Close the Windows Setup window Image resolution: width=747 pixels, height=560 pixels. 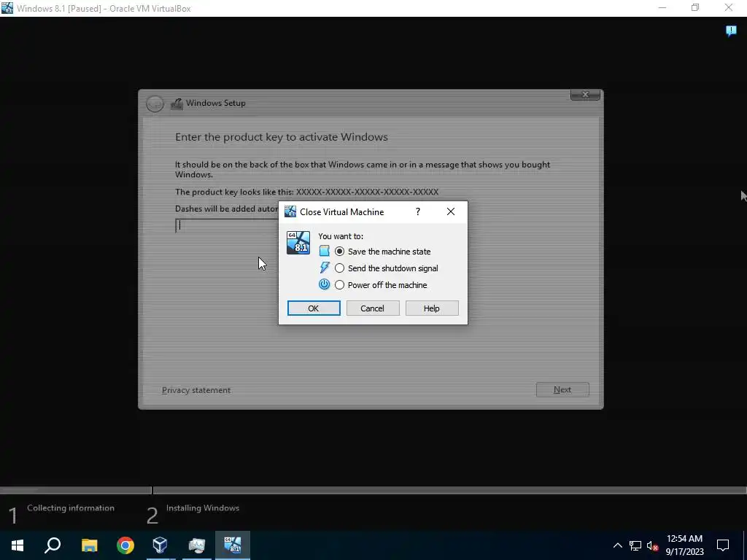tap(585, 95)
